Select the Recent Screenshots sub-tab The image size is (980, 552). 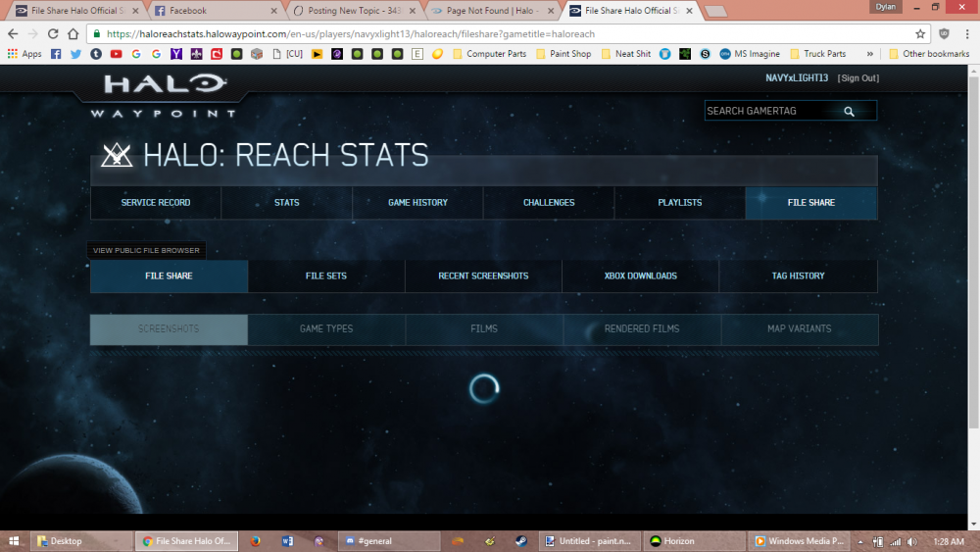click(484, 276)
